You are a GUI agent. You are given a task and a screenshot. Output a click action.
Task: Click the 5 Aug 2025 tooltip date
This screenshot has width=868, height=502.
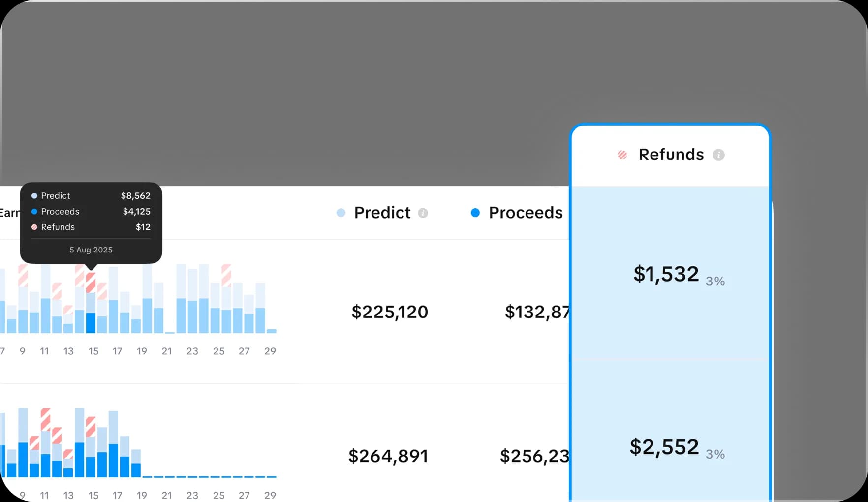pyautogui.click(x=91, y=250)
